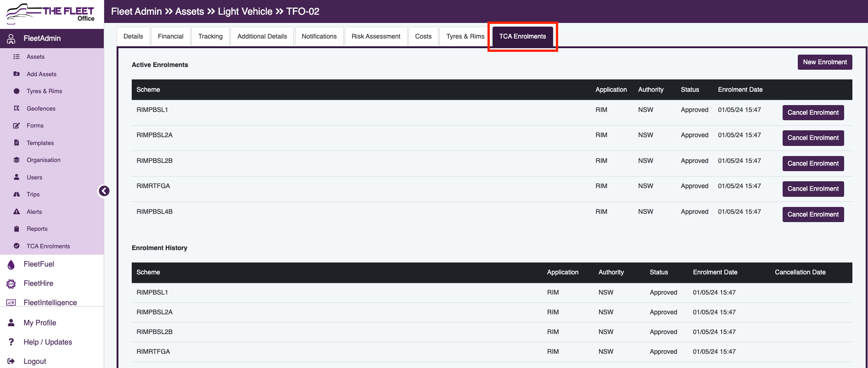Click the FleetFuel droplet icon

[11, 264]
